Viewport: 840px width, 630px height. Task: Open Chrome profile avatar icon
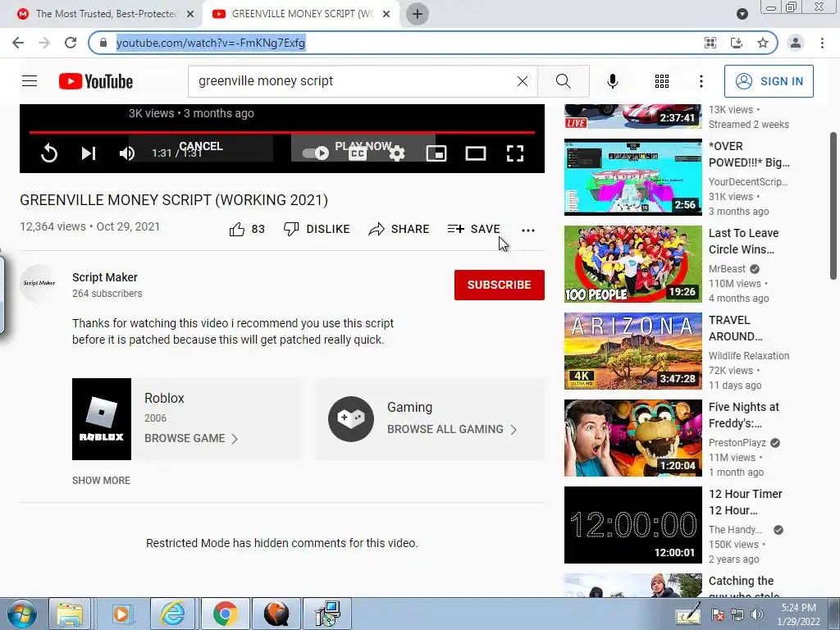(x=796, y=43)
